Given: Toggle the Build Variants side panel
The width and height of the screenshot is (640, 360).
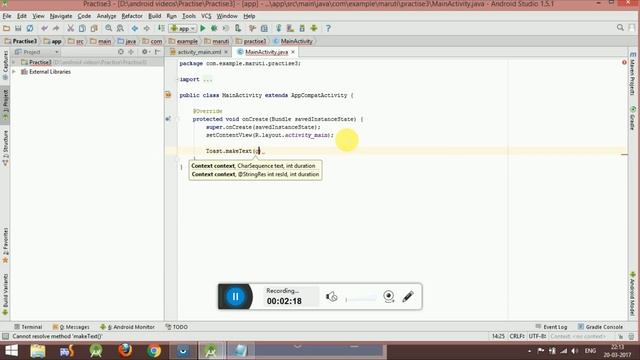Looking at the screenshot, I should [5, 295].
